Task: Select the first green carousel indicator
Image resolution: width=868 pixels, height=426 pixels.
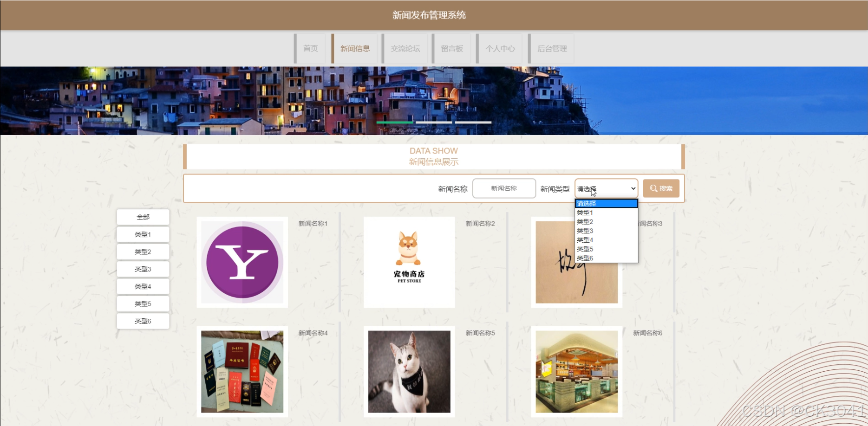Action: tap(394, 123)
